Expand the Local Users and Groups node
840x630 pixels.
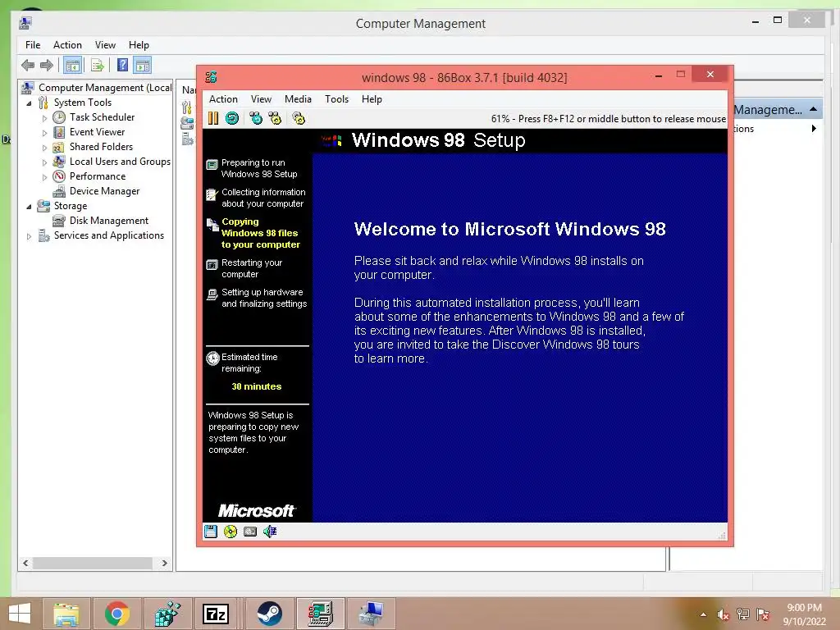coord(44,162)
